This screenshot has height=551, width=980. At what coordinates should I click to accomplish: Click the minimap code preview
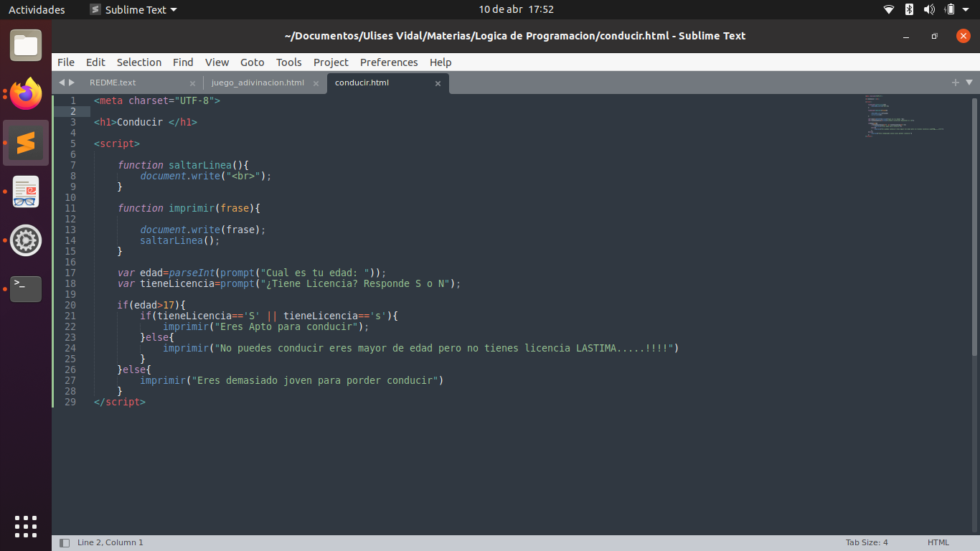point(904,116)
